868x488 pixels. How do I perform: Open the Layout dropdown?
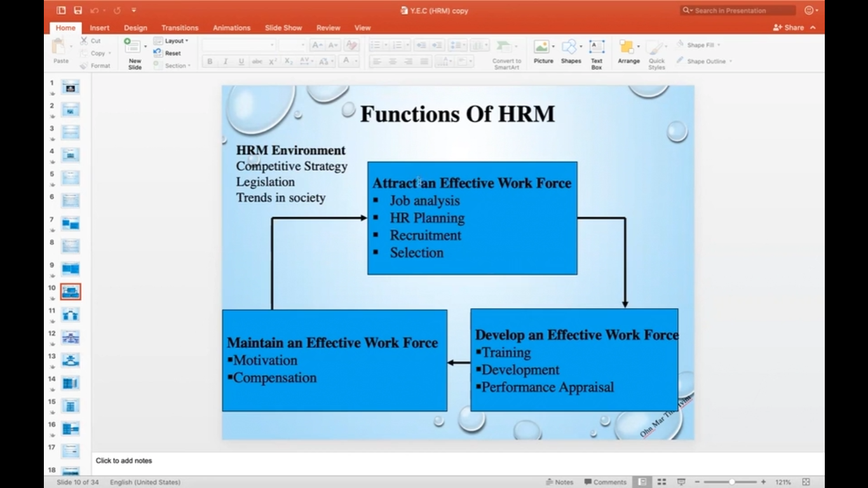pos(172,41)
